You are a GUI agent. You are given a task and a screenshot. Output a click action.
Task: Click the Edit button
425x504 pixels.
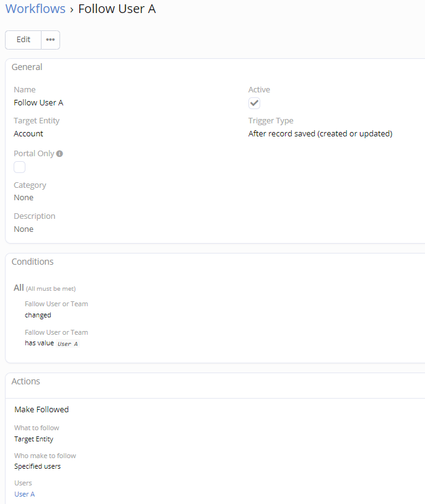tap(24, 40)
